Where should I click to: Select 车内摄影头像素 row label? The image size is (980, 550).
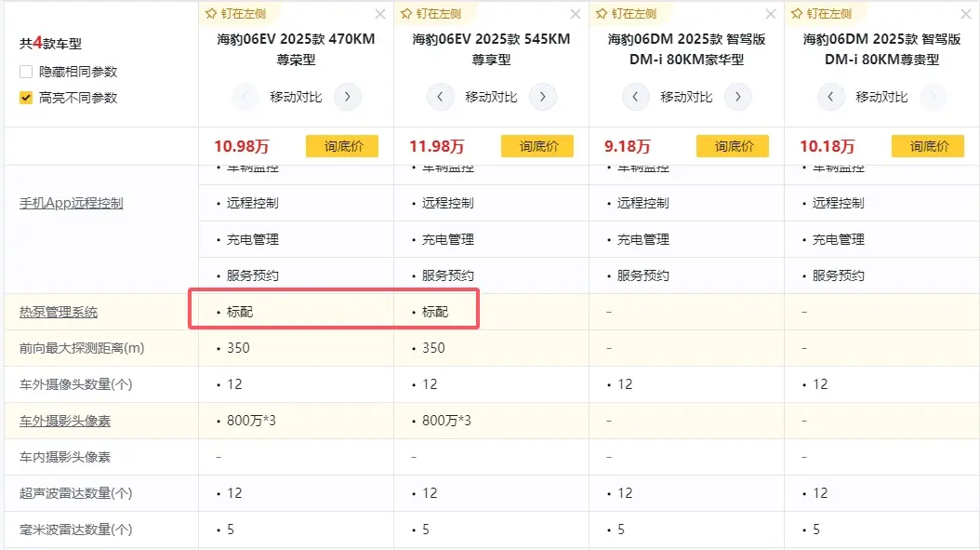tap(65, 457)
